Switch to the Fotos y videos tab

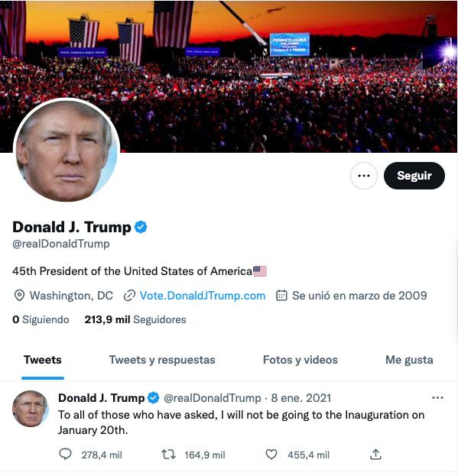click(300, 360)
